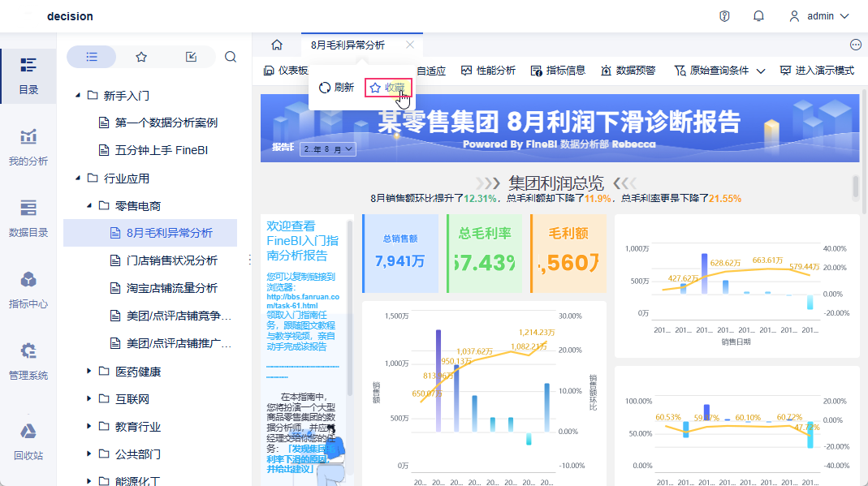
Task: Click 刷新 refresh in popup
Action: click(x=336, y=88)
